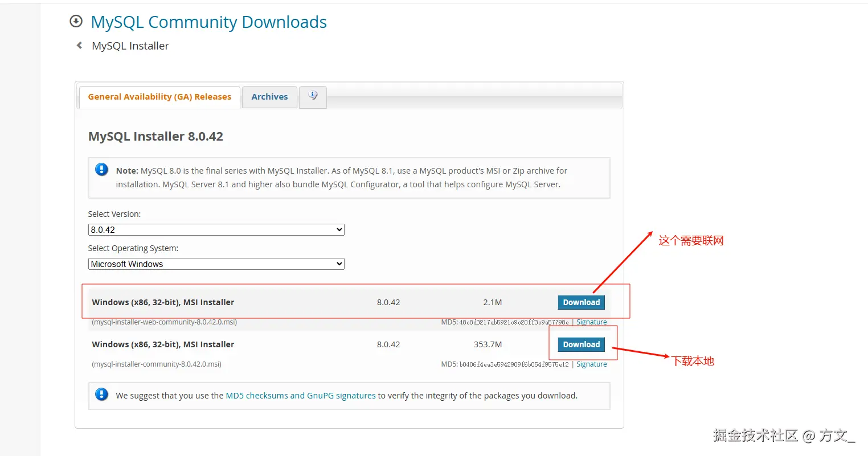Click version 8.0.42 in the 353.7M row
The image size is (868, 456).
click(x=388, y=344)
